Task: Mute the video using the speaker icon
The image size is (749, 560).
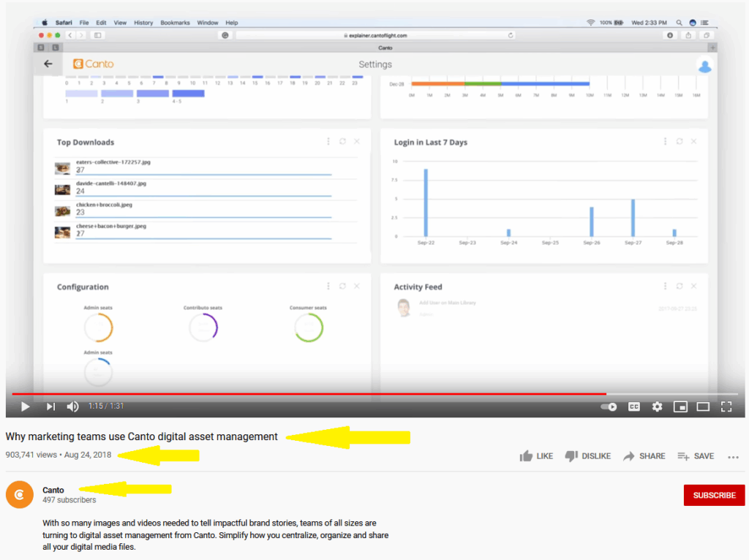Action: point(72,406)
